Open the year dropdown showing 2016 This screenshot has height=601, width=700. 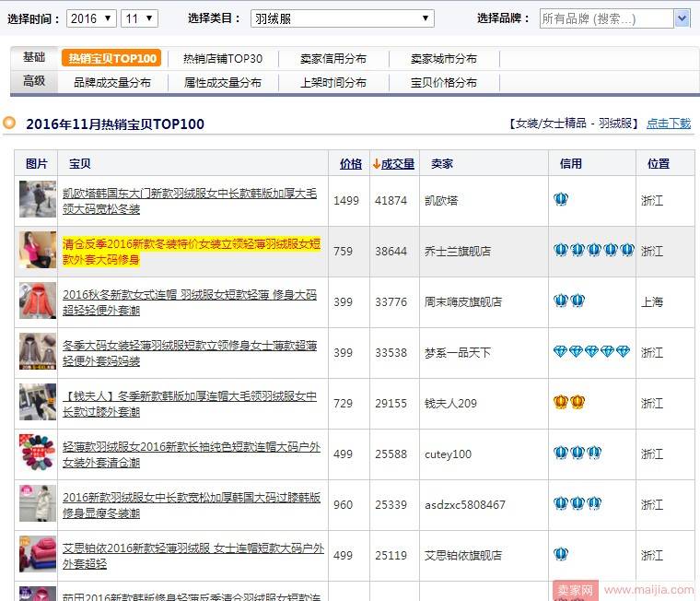(91, 18)
